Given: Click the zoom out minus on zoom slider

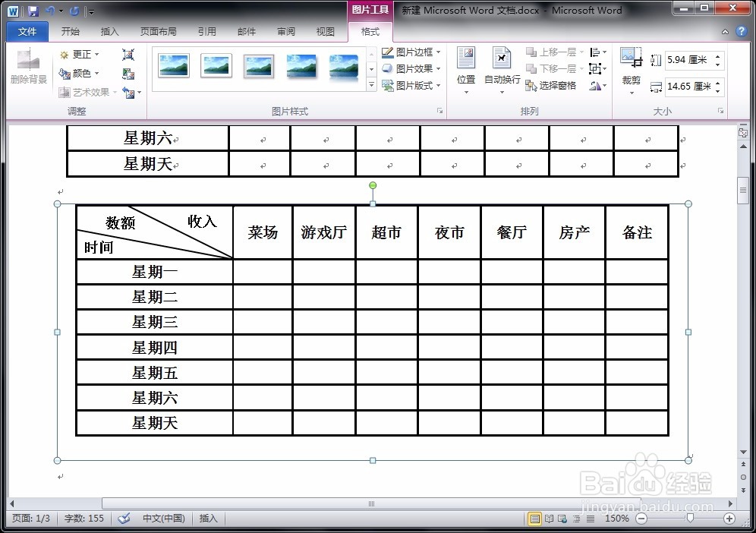Looking at the screenshot, I should 641,519.
